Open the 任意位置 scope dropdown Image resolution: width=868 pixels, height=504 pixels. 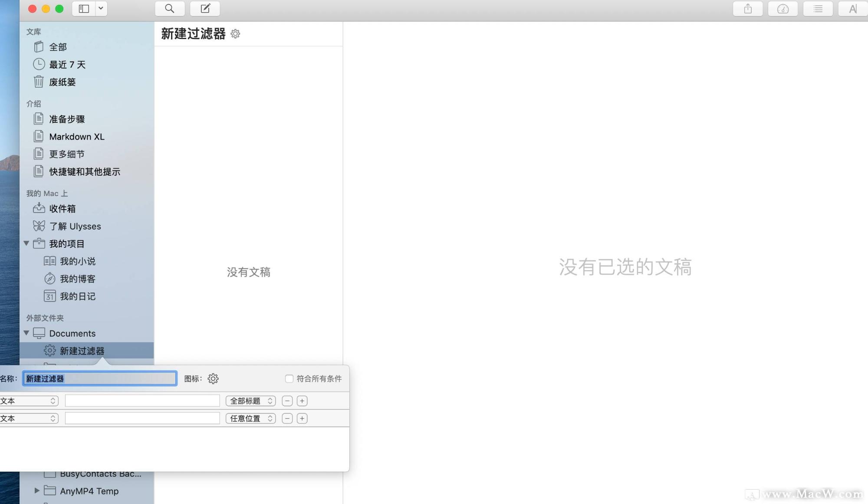[x=250, y=418]
